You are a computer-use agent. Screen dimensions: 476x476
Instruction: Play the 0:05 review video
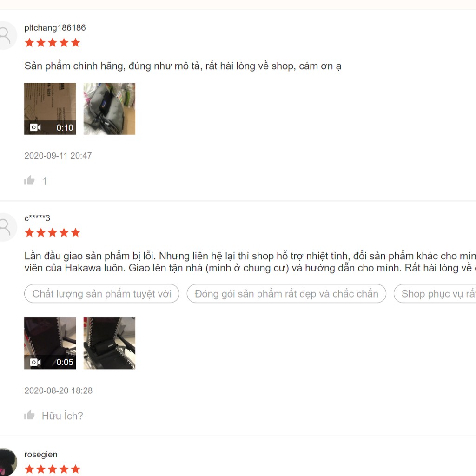click(50, 344)
